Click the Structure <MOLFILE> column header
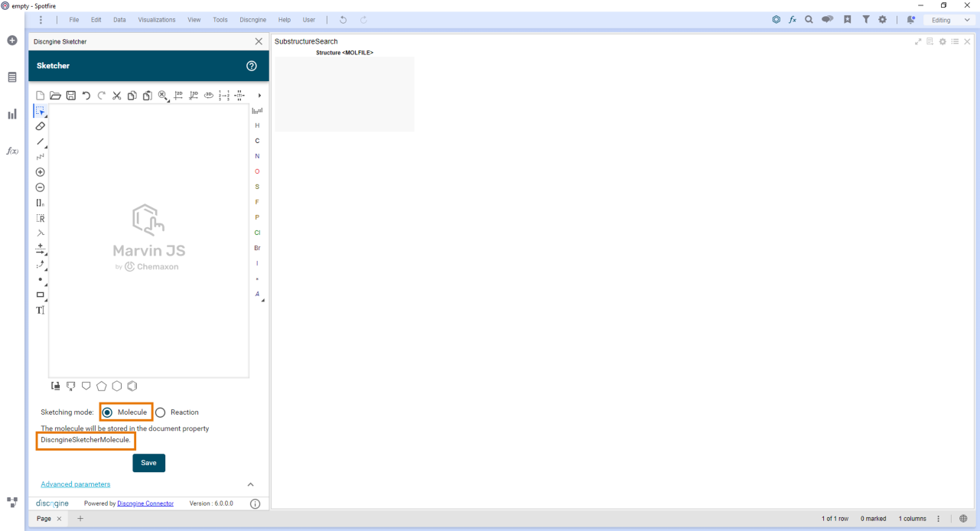Image resolution: width=980 pixels, height=531 pixels. (x=344, y=53)
